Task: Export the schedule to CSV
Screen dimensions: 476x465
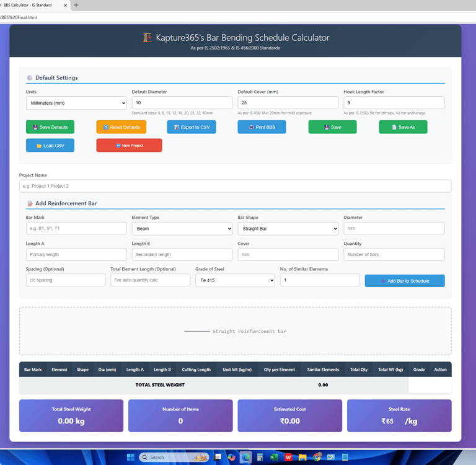Action: tap(192, 127)
